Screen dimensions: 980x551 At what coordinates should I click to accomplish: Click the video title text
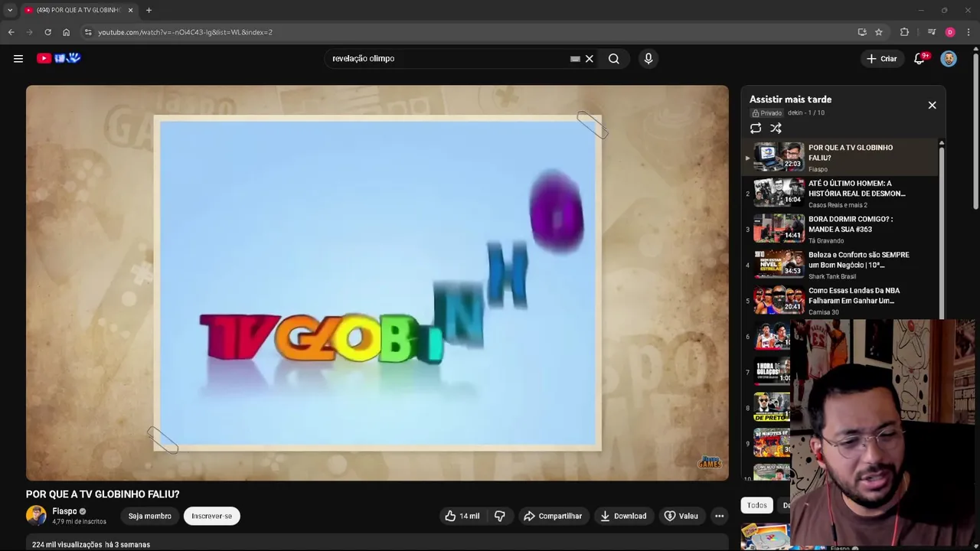[x=103, y=494]
